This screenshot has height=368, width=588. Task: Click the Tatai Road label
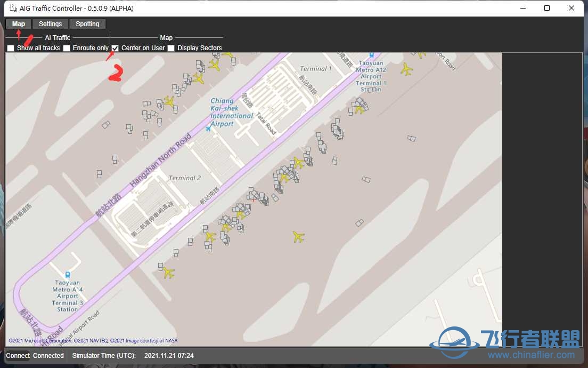[x=266, y=124]
